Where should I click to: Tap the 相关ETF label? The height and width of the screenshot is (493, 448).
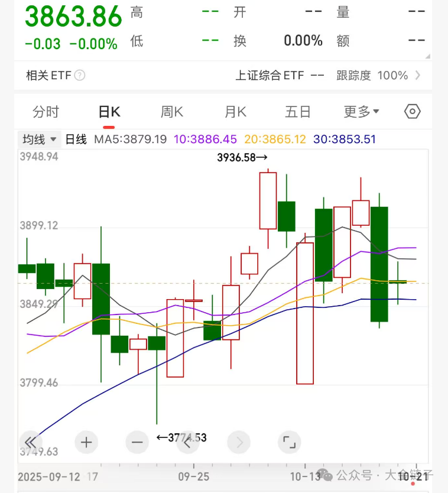click(48, 76)
